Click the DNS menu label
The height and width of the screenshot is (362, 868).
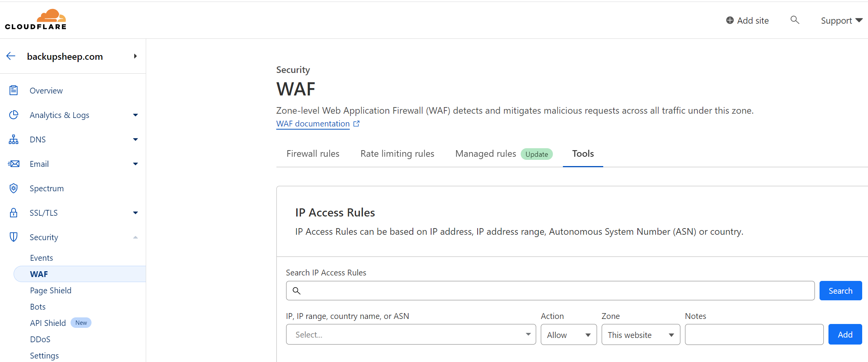pyautogui.click(x=38, y=139)
